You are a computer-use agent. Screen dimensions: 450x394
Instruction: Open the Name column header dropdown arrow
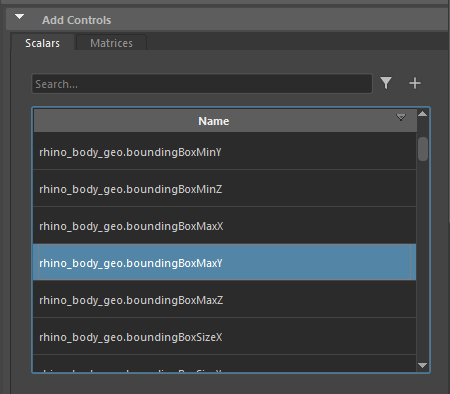point(401,117)
